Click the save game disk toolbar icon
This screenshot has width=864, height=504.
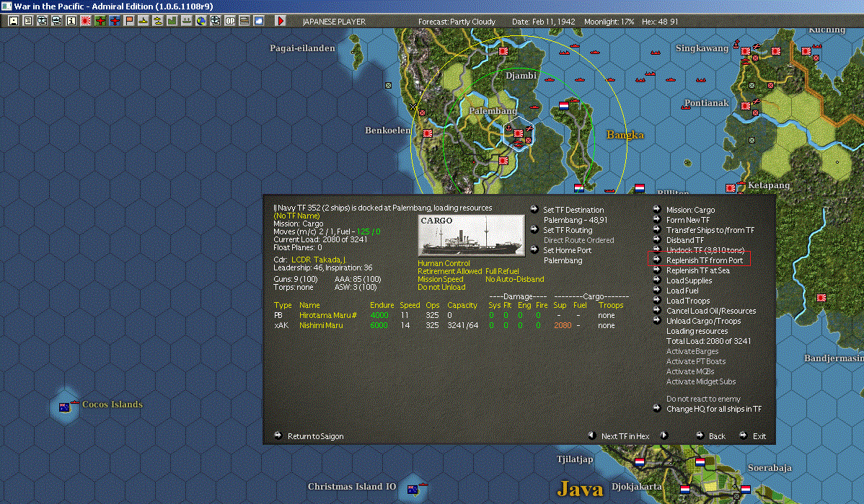pos(13,21)
